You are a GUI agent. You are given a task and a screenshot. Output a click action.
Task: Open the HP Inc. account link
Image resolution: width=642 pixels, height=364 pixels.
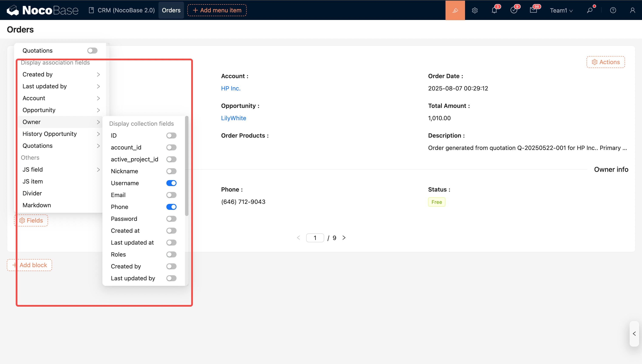[230, 88]
